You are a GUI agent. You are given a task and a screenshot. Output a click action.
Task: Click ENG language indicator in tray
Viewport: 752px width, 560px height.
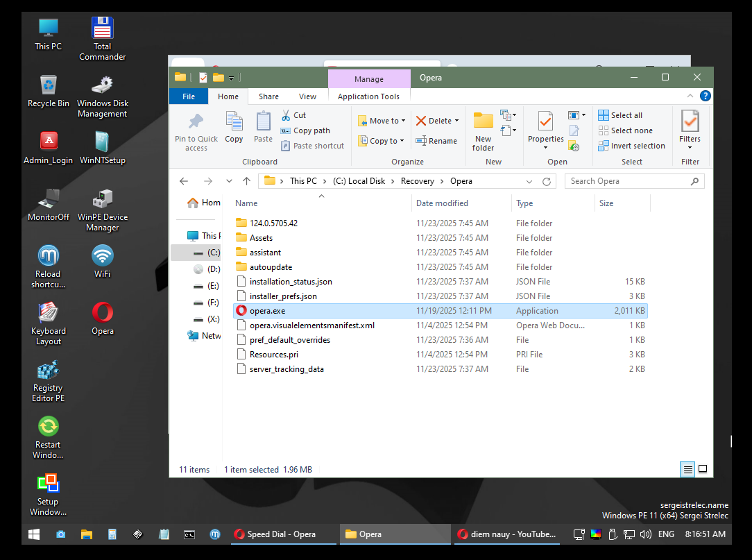pos(666,534)
